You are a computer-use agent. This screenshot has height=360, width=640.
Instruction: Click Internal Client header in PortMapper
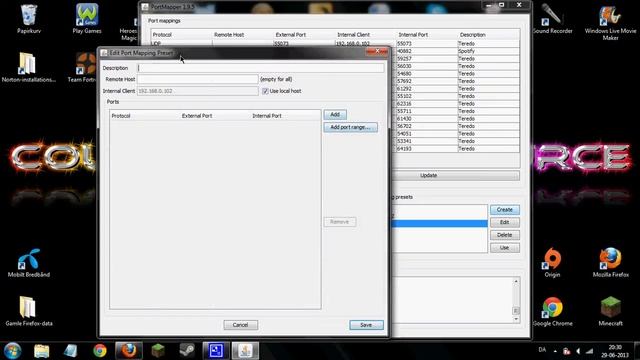[x=353, y=35]
